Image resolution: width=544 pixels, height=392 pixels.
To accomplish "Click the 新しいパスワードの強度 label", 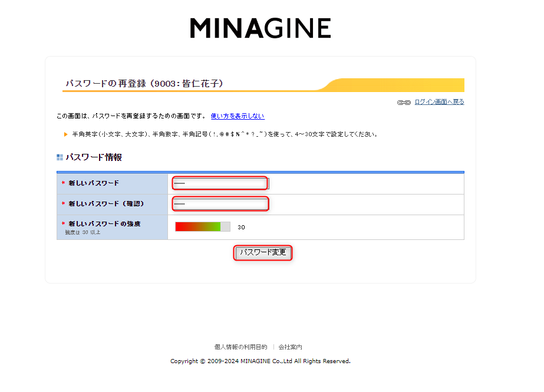I will point(104,224).
